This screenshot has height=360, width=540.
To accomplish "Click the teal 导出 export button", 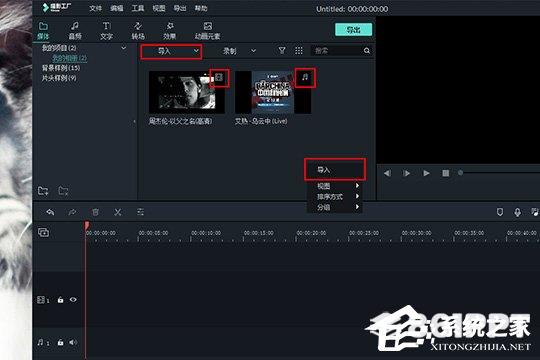I will coord(353,30).
